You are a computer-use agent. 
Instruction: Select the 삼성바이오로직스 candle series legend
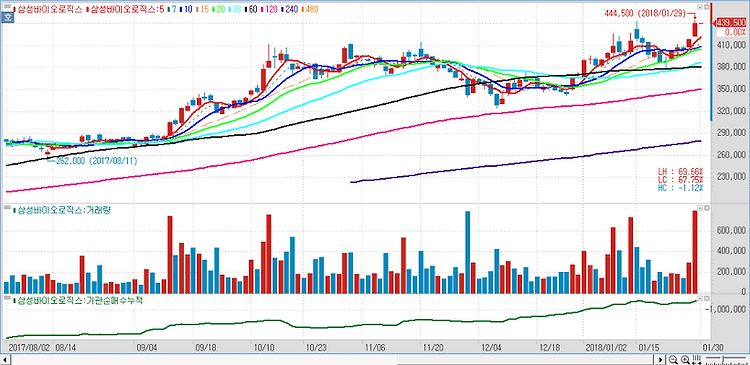pos(48,9)
